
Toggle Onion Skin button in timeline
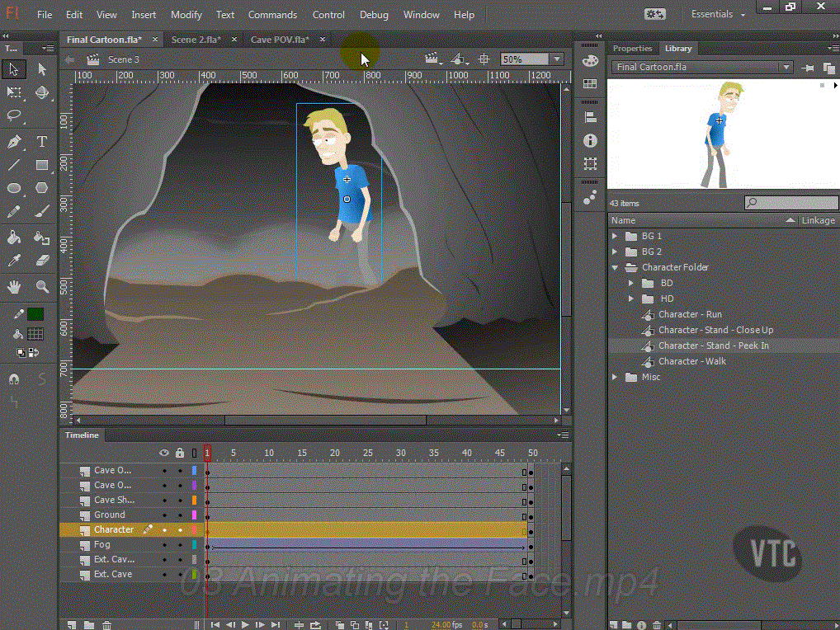point(340,625)
